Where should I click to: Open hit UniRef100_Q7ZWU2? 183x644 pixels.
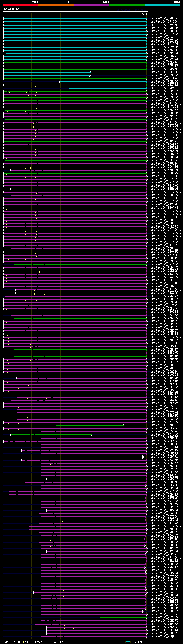click(x=164, y=179)
